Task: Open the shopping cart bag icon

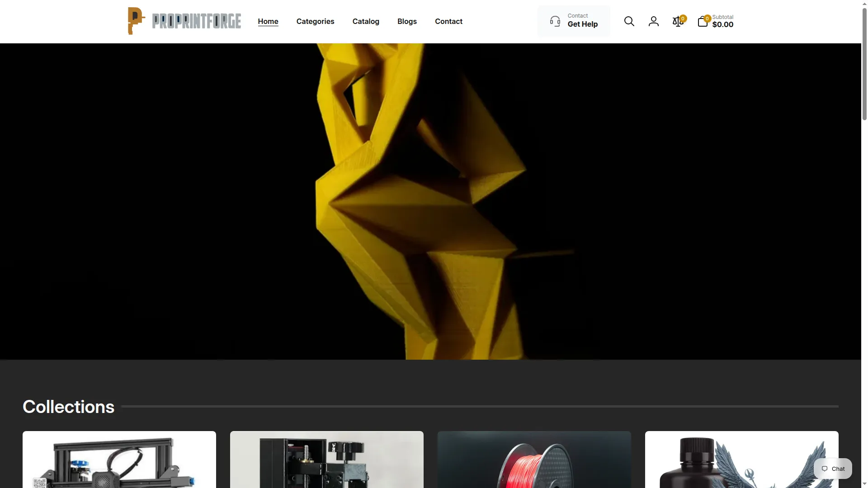Action: (x=703, y=21)
